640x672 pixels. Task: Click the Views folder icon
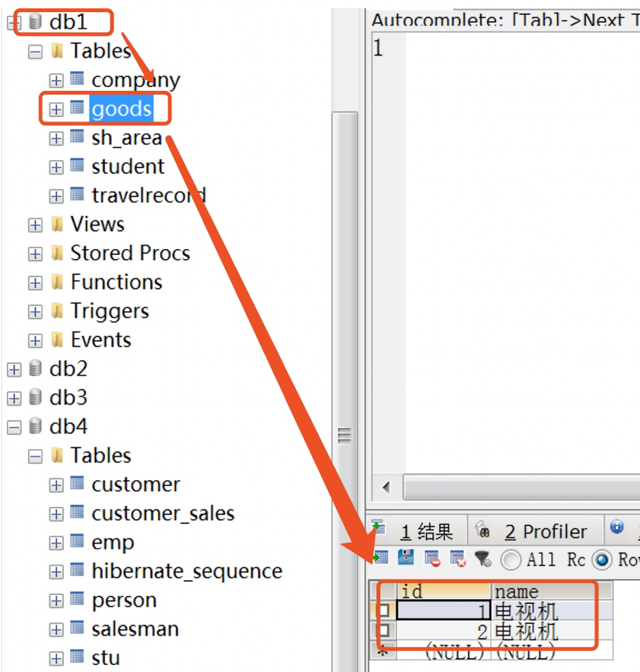coord(57,224)
